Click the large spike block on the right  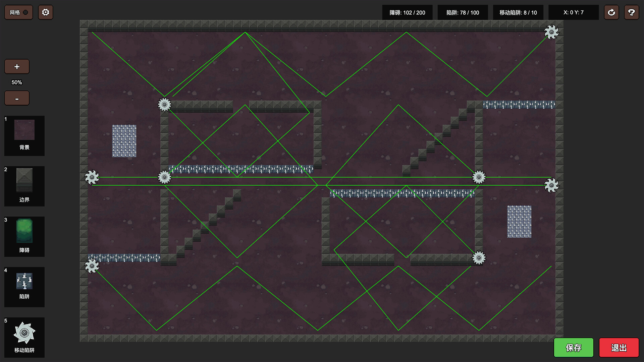point(519,222)
